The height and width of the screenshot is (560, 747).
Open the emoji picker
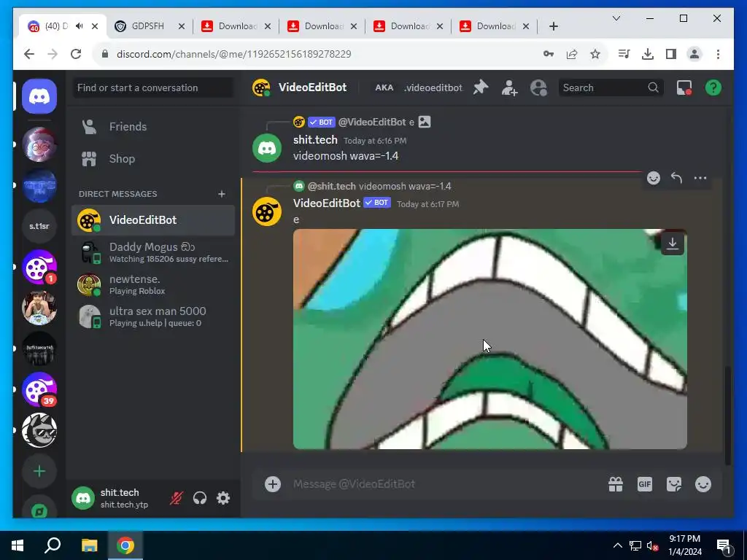pos(703,484)
